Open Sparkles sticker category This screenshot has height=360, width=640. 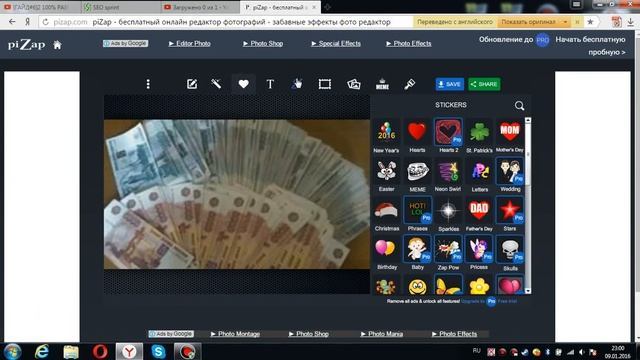(448, 214)
